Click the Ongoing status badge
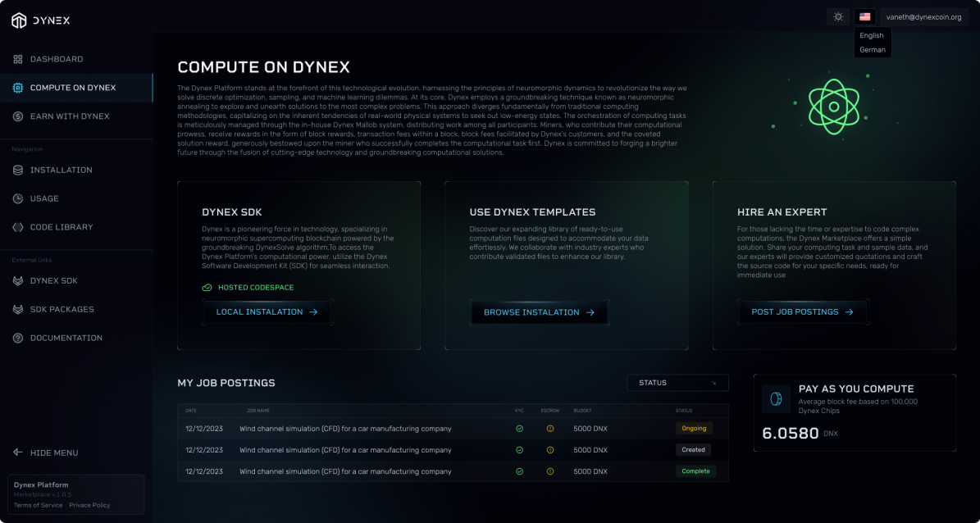The image size is (980, 523). click(x=694, y=429)
